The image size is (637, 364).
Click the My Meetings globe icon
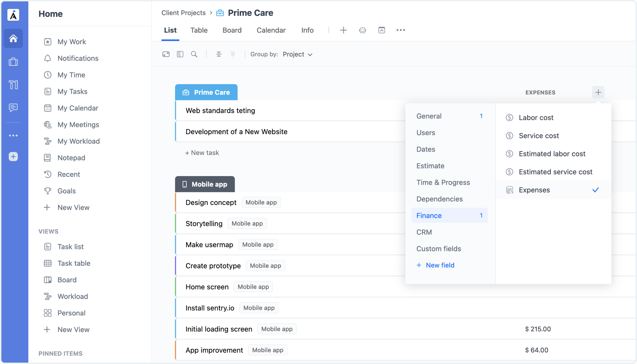pyautogui.click(x=48, y=124)
